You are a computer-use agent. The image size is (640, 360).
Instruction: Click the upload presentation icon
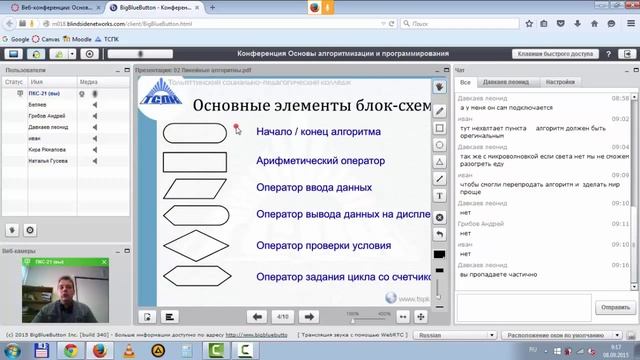147,317
